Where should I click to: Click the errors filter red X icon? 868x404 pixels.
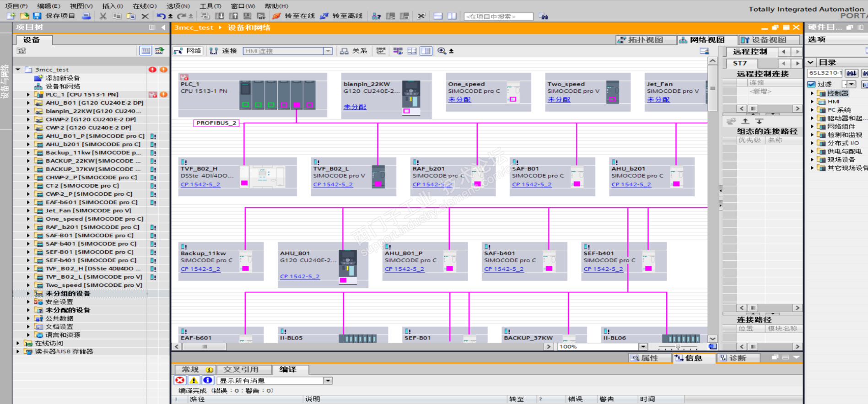(x=180, y=380)
